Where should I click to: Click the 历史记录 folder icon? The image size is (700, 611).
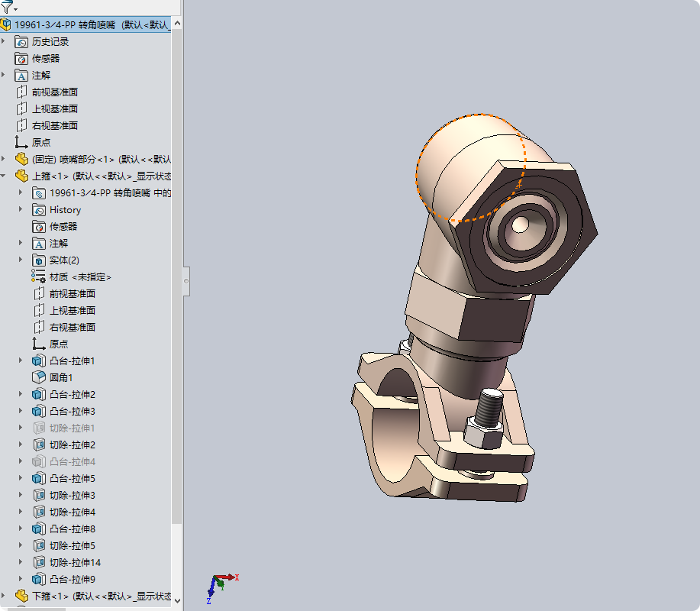click(21, 42)
